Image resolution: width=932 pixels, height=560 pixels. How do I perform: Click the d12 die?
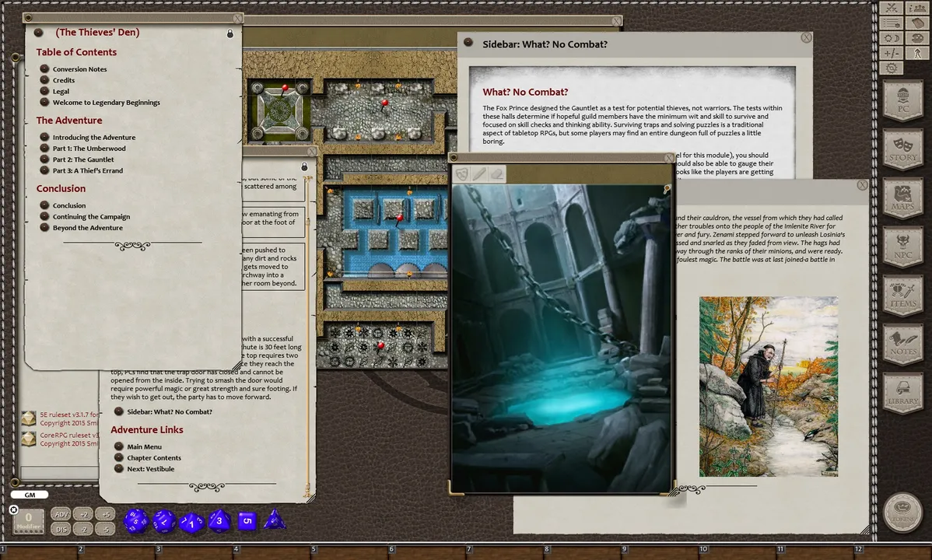tap(163, 521)
